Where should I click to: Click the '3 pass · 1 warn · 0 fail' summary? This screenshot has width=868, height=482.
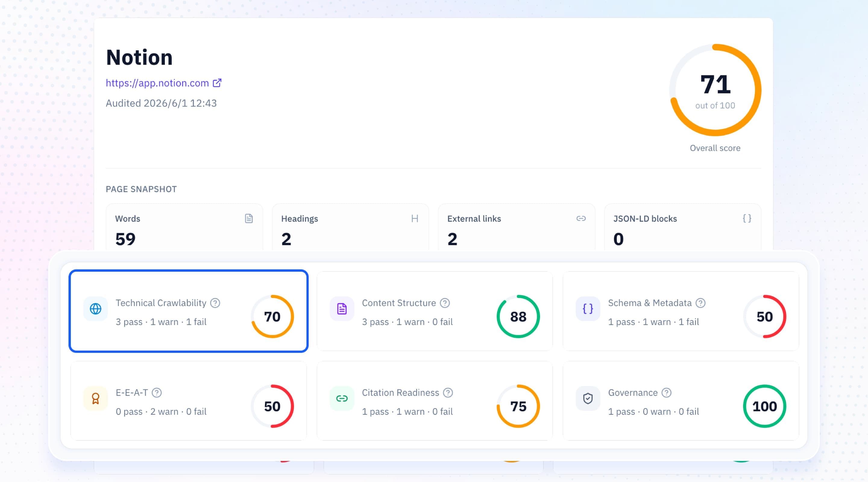(407, 322)
